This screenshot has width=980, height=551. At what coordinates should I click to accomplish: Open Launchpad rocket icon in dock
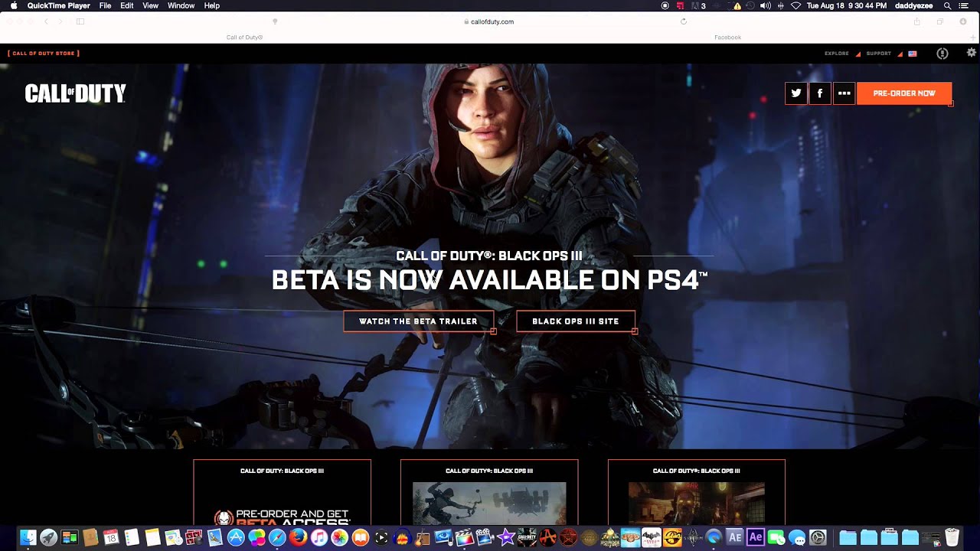tap(48, 537)
